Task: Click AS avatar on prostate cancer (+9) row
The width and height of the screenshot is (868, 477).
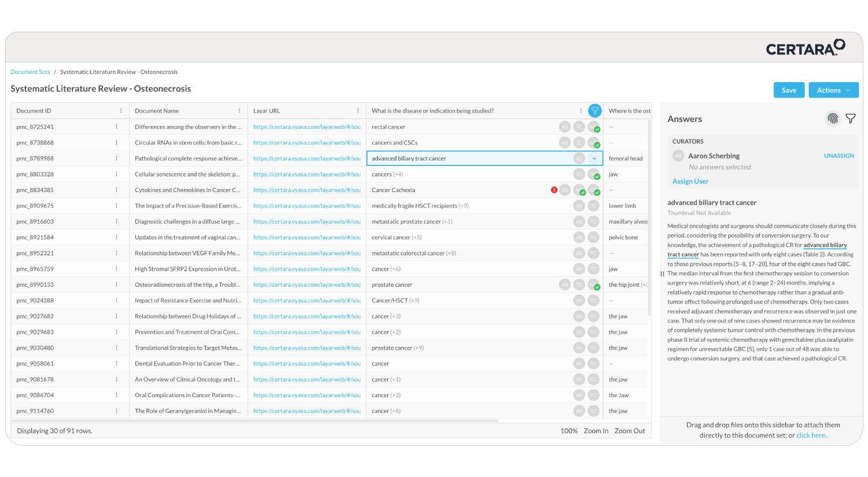Action: [579, 347]
